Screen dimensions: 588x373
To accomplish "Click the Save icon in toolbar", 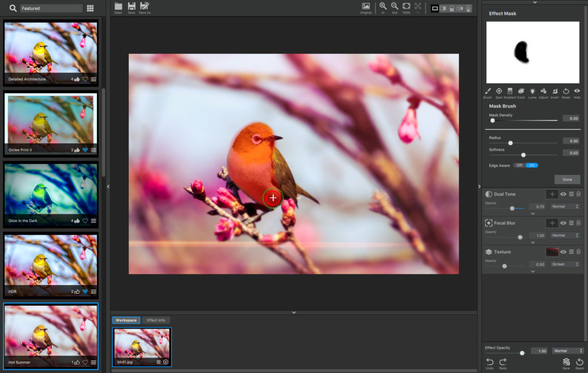I will pyautogui.click(x=131, y=8).
